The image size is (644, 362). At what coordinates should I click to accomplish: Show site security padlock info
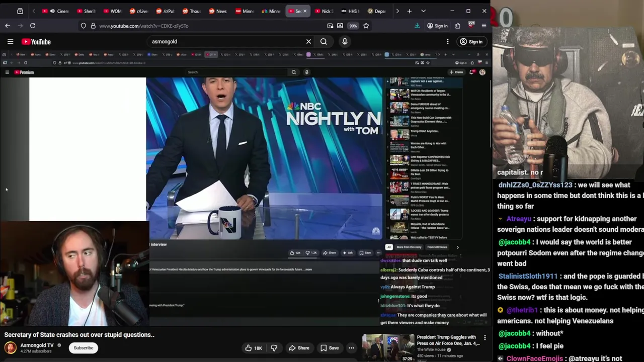pyautogui.click(x=93, y=26)
